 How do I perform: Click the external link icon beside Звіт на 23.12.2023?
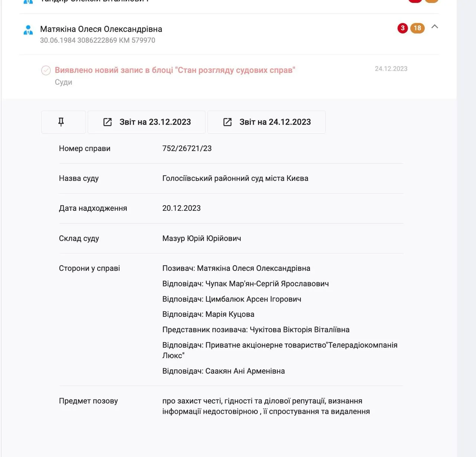coord(108,122)
